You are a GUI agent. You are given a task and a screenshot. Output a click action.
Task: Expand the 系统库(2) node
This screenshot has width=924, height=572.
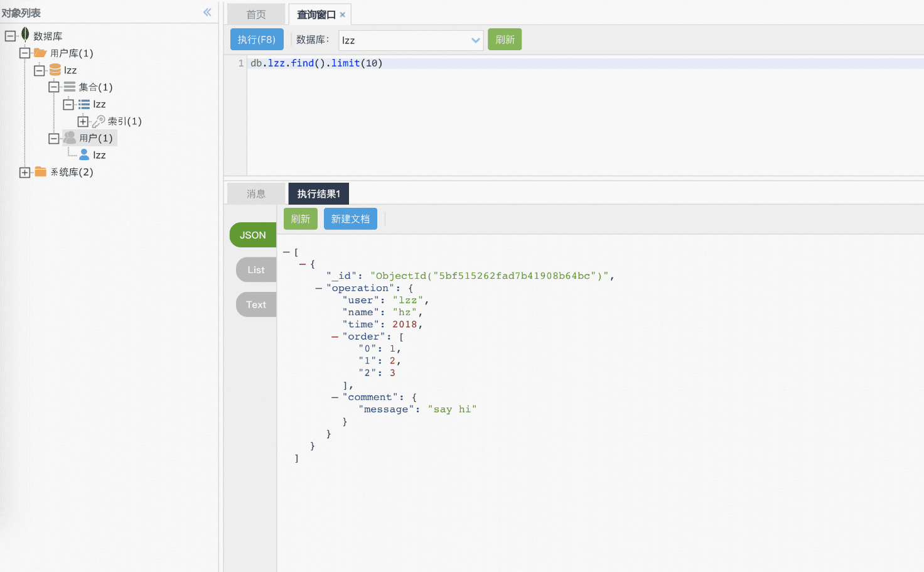pyautogui.click(x=24, y=172)
